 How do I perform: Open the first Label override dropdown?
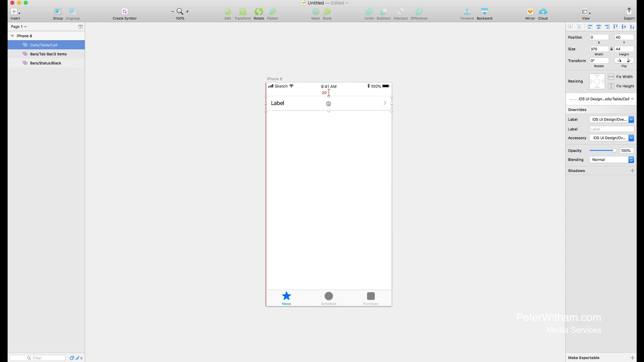tap(611, 119)
